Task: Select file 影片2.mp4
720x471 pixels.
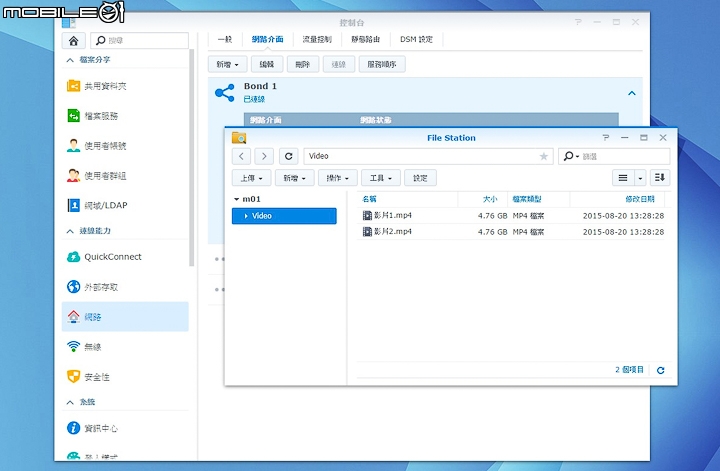Action: [511, 231]
